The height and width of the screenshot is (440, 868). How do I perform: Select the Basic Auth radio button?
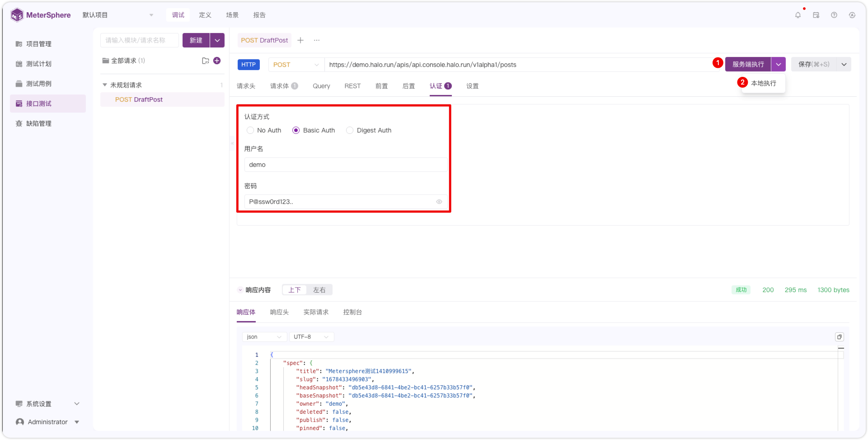(296, 130)
